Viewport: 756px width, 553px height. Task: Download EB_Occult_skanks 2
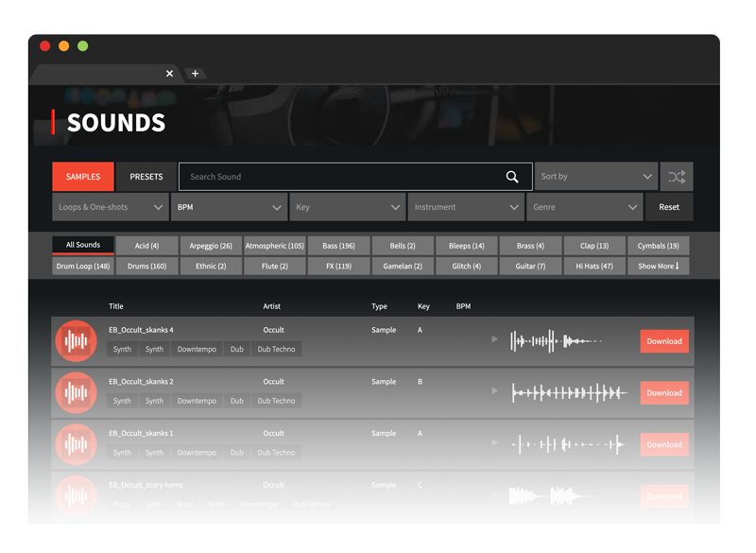coord(664,393)
